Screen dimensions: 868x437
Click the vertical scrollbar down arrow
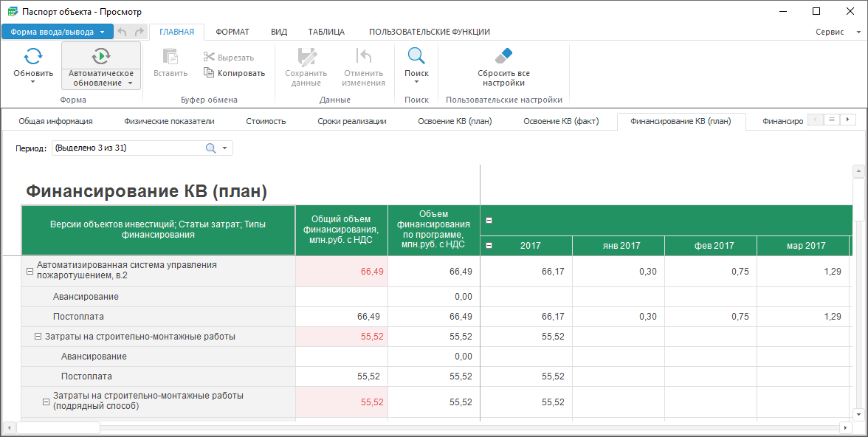tap(858, 414)
